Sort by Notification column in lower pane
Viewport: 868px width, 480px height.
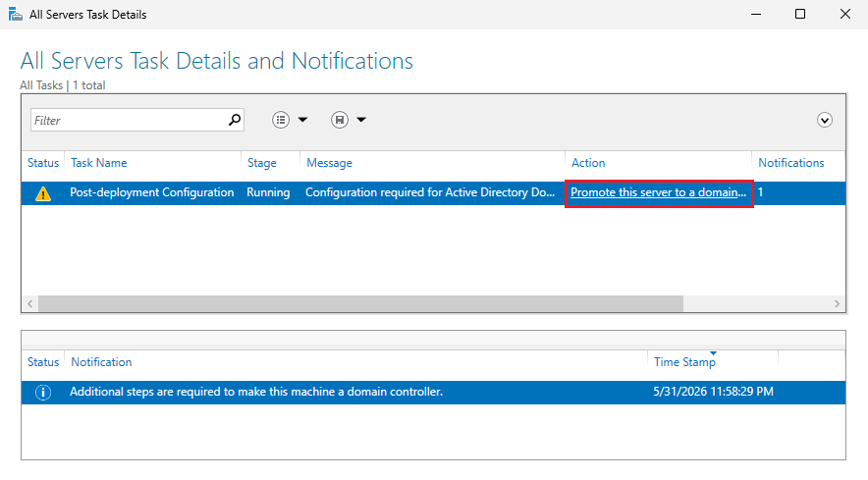pos(101,362)
